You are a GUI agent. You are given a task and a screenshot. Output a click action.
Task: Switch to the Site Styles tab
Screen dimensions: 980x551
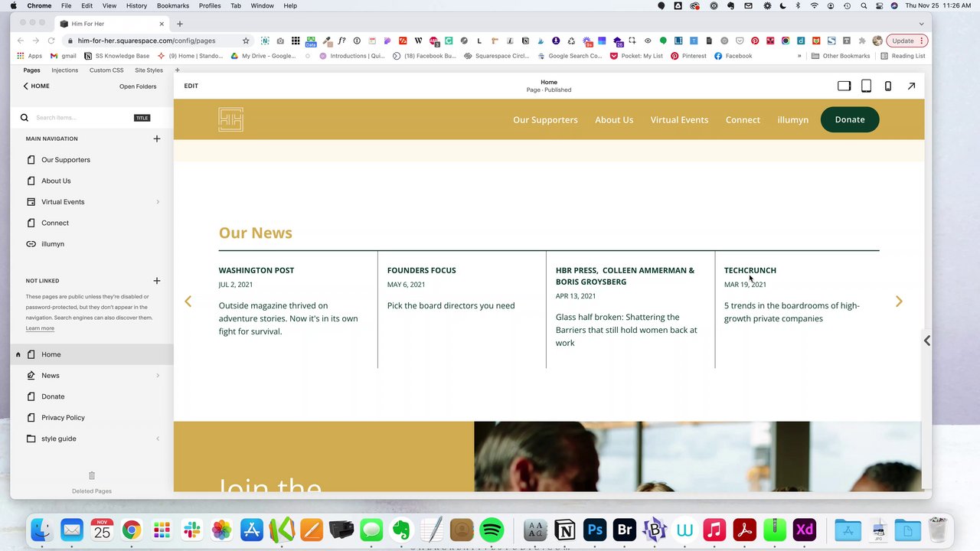(149, 70)
